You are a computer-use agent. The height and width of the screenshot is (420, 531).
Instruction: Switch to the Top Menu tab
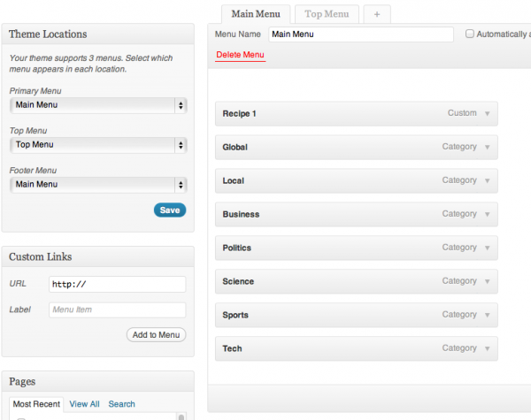point(327,14)
